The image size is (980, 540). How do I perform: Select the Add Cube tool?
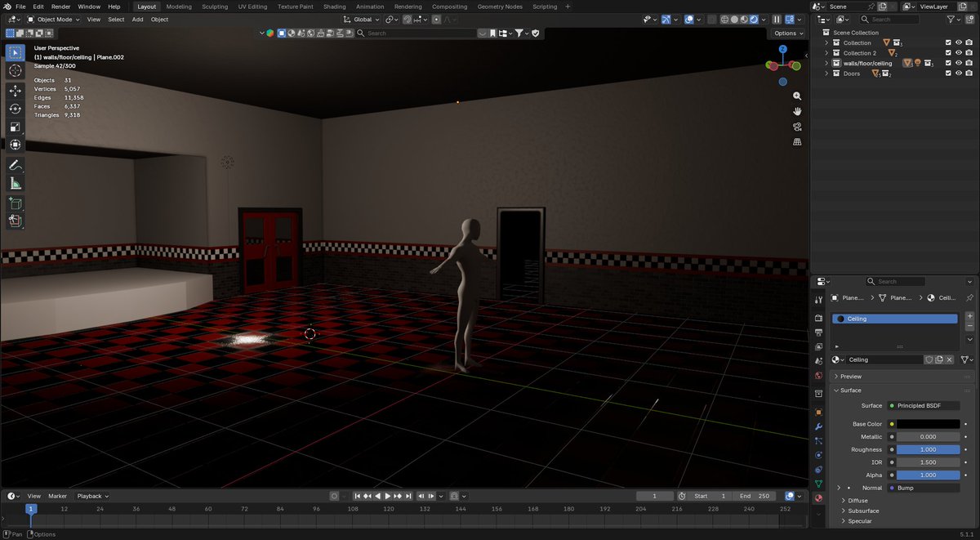click(x=15, y=203)
